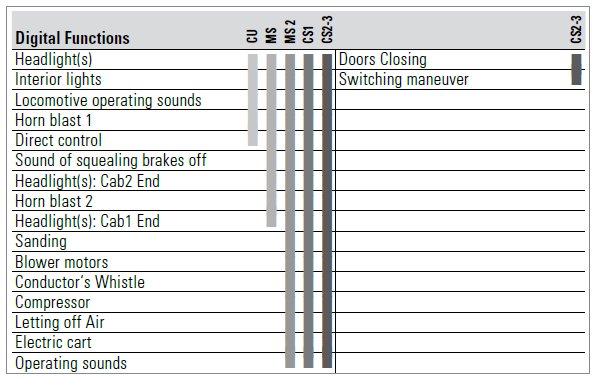Screen dimensions: 596x378
Task: Click the Conductor's Whistle entry
Action: click(x=80, y=282)
